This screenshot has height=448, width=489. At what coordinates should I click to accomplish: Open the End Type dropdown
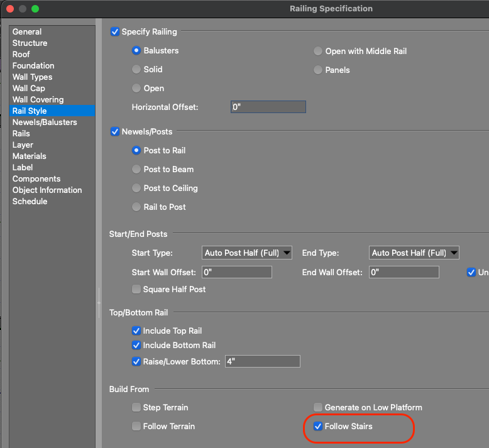coord(414,253)
